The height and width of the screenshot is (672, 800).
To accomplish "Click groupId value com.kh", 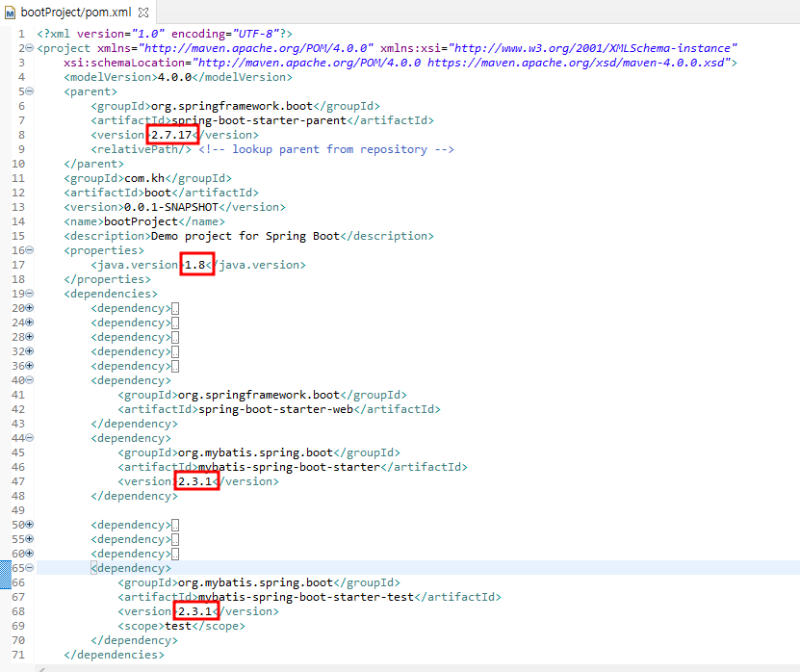I will (x=144, y=178).
